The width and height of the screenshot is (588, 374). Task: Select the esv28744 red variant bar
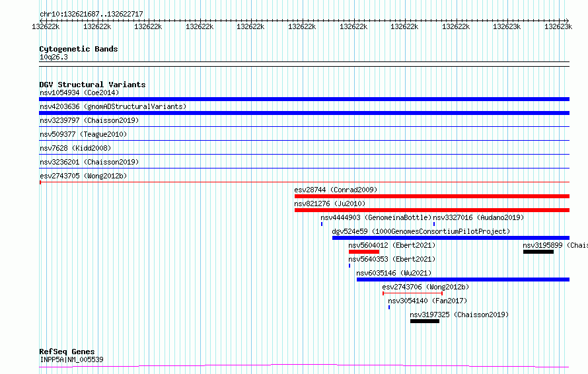tap(432, 196)
